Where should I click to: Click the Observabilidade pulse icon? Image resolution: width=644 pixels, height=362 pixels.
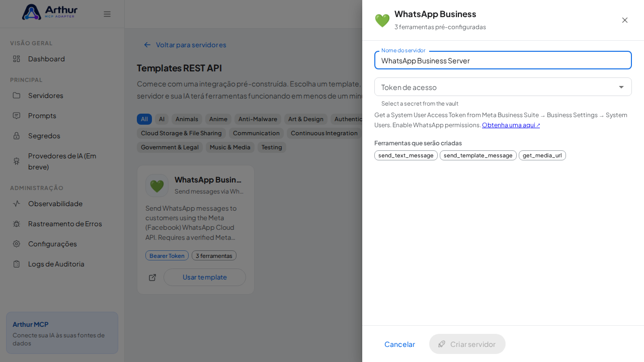[17, 204]
